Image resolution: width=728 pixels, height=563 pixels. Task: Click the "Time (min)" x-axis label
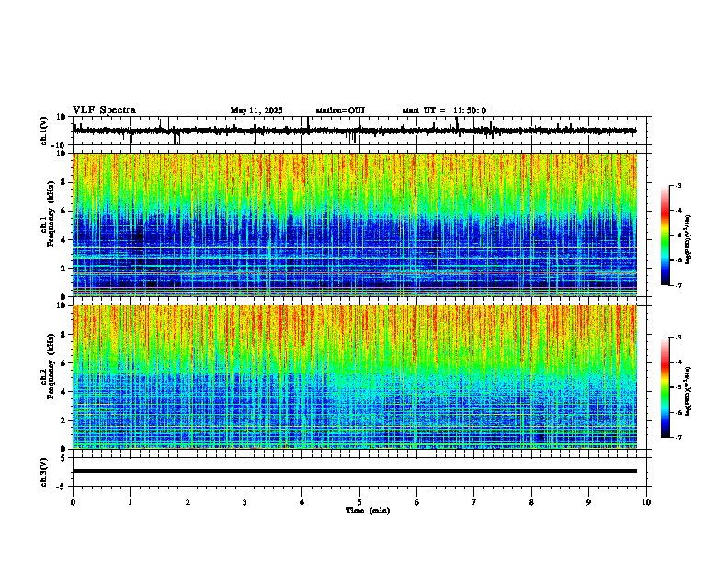click(x=368, y=511)
